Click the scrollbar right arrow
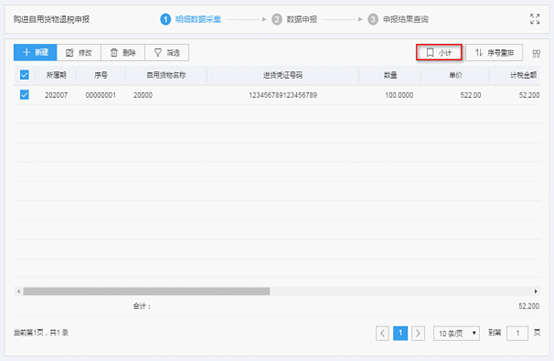 [536, 291]
